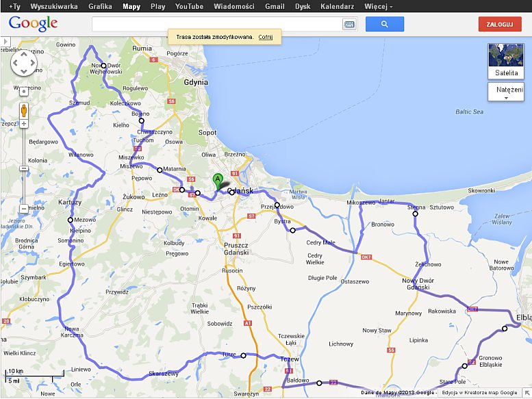Click the my location button

(x=24, y=92)
